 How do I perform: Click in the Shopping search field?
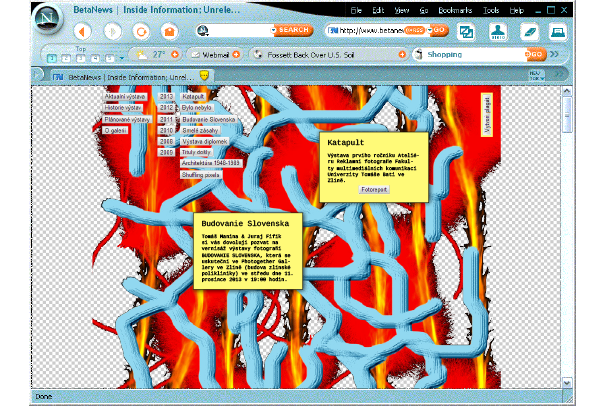475,54
